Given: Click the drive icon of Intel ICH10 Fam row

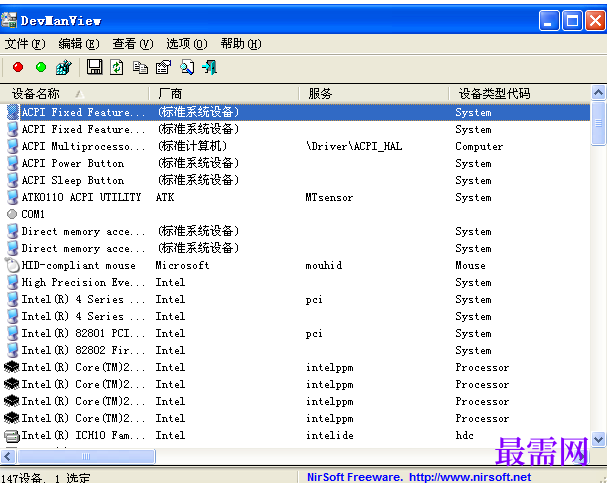Looking at the screenshot, I should click(12, 436).
